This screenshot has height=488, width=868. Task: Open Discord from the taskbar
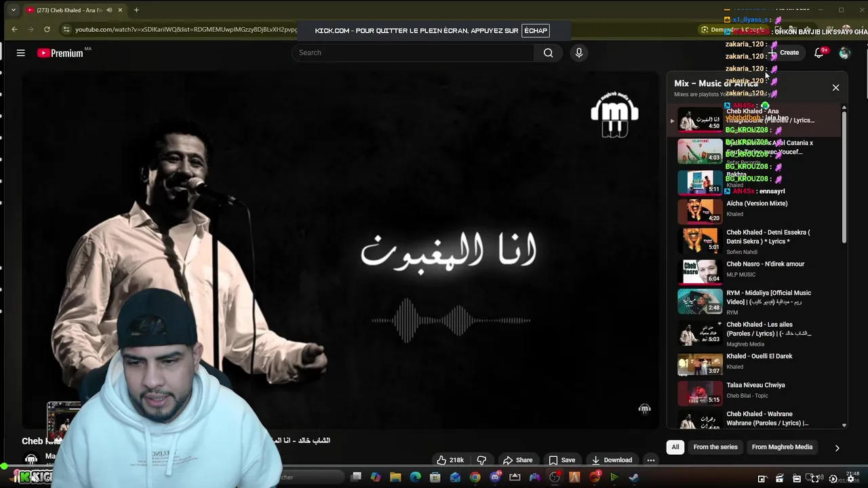[495, 478]
